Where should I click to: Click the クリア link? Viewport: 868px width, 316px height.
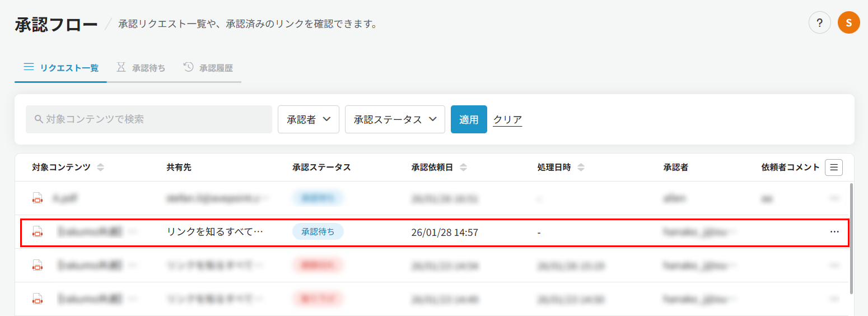point(507,119)
